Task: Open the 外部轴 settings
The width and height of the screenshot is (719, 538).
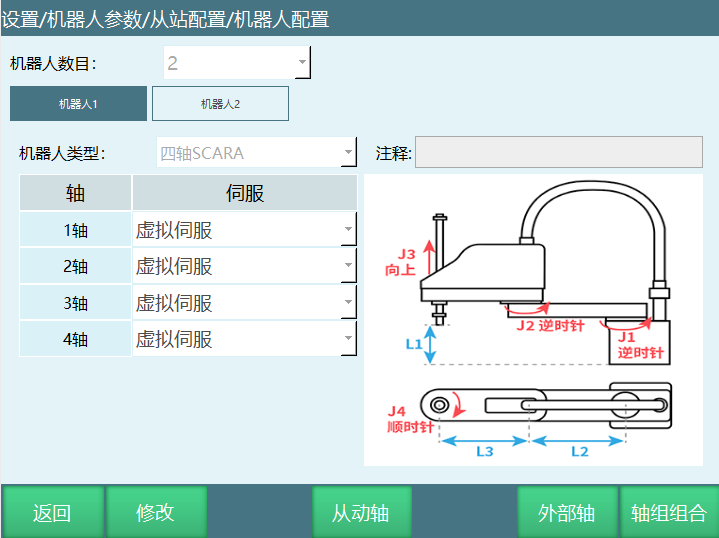Action: click(566, 513)
